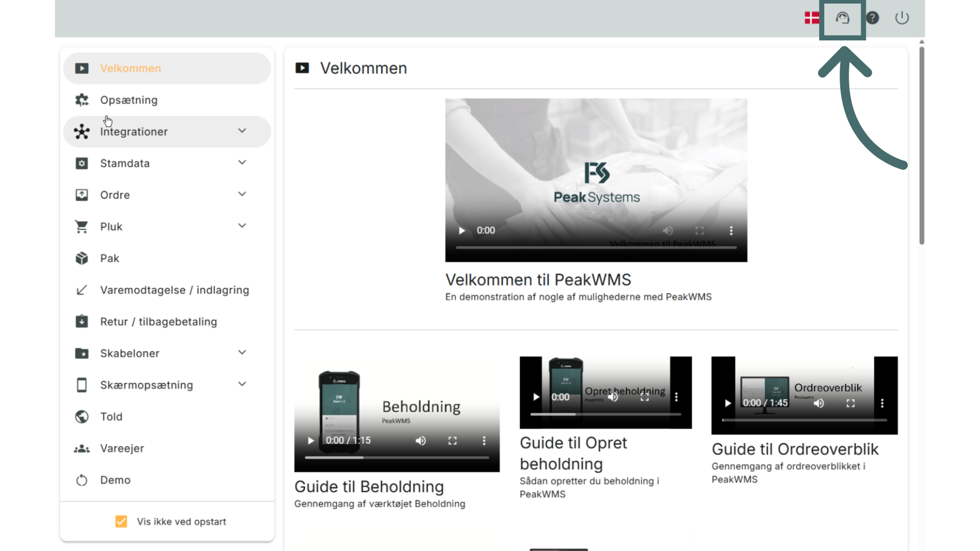This screenshot has width=980, height=551.
Task: Select Velkommen menu item
Action: tap(167, 68)
